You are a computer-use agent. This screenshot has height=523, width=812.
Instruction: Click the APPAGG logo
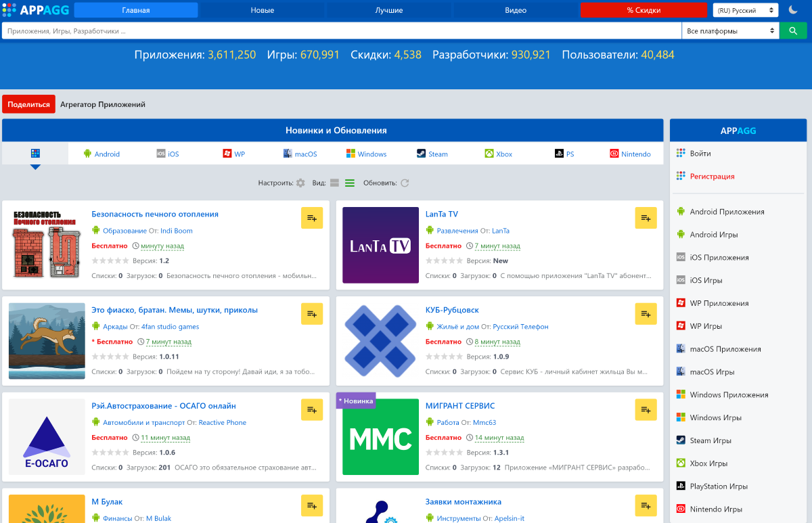point(35,9)
